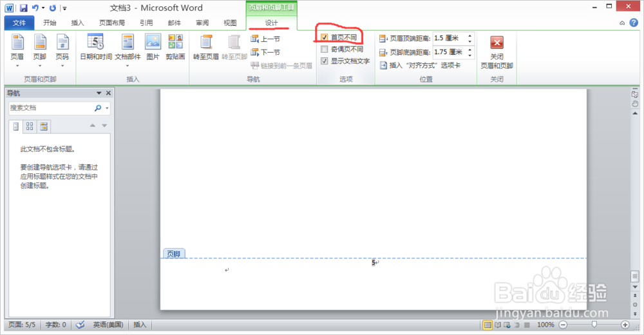Image resolution: width=644 pixels, height=335 pixels.
Task: Click the Undo icon in quick access toolbar
Action: tap(35, 8)
